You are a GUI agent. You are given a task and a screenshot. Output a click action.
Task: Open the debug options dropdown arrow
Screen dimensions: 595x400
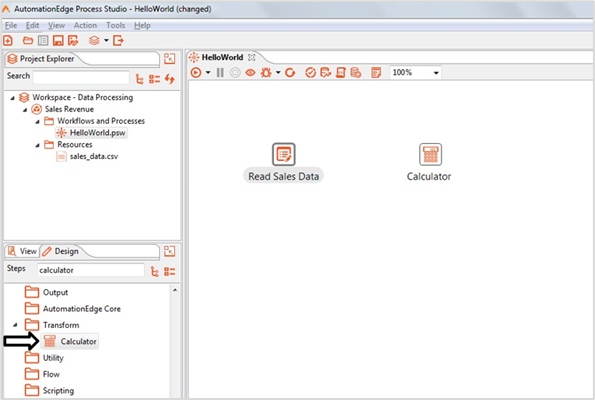[x=278, y=72]
